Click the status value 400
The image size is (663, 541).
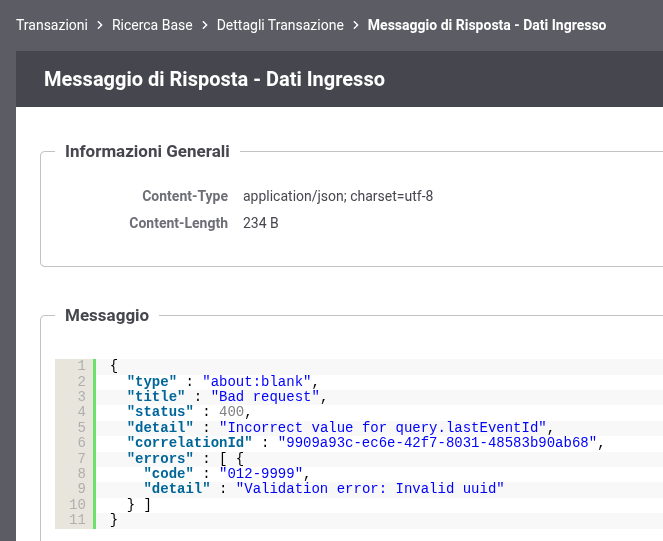click(x=231, y=411)
